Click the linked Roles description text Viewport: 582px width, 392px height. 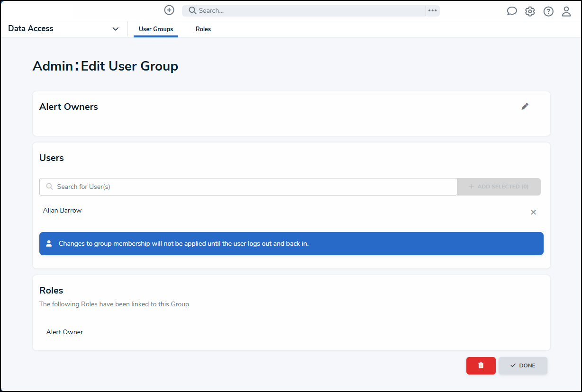point(114,304)
